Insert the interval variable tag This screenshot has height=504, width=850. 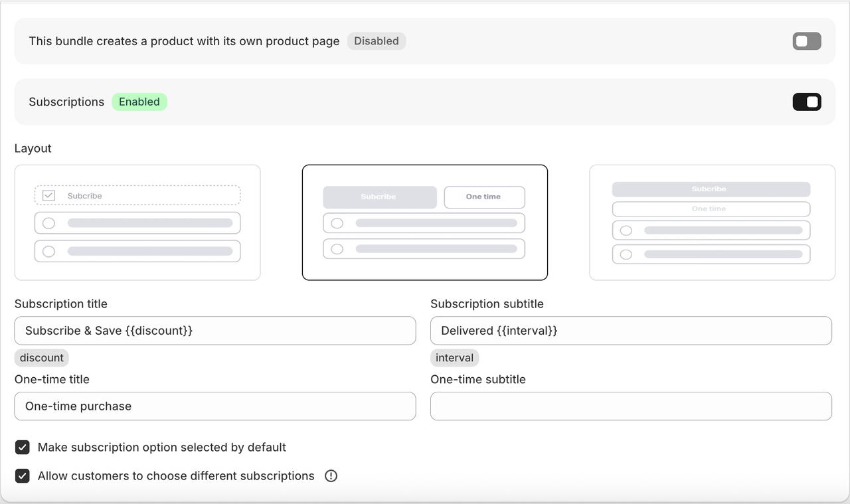pos(454,358)
